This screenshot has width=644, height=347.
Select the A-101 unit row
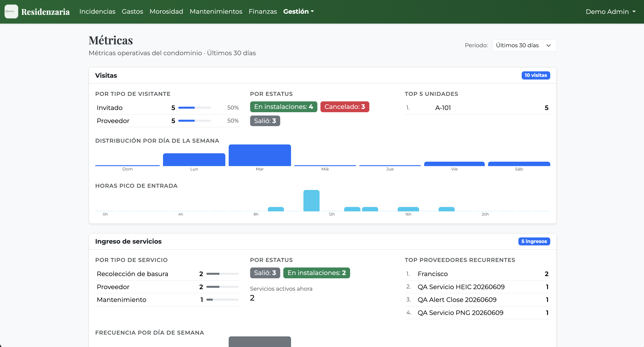pos(477,108)
